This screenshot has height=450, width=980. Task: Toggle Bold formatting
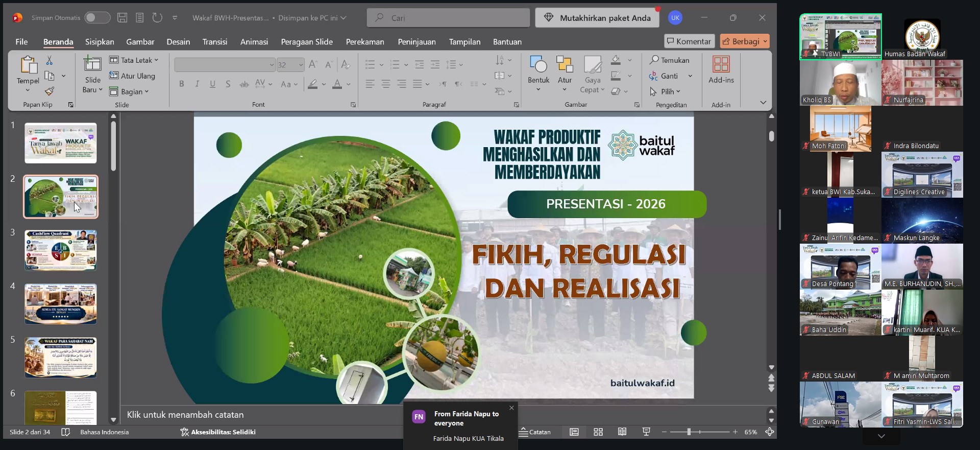click(181, 84)
